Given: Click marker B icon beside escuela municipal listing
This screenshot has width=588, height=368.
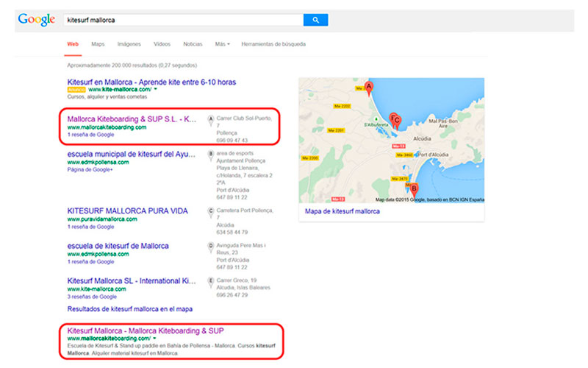Looking at the screenshot, I should [x=211, y=155].
